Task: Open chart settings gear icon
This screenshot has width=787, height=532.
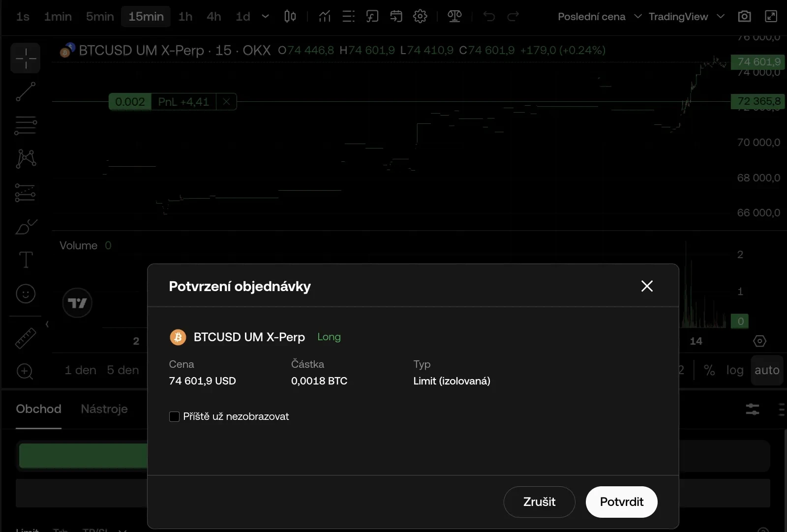Action: 420,17
